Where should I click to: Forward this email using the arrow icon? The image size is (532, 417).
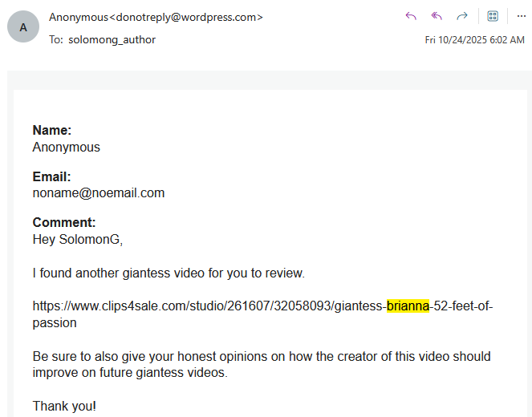pyautogui.click(x=462, y=16)
